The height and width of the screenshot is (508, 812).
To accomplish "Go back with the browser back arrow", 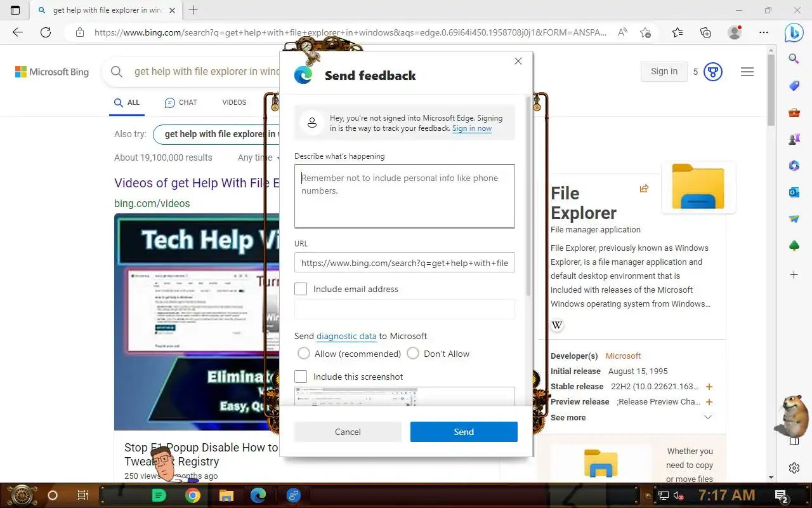I will [18, 32].
